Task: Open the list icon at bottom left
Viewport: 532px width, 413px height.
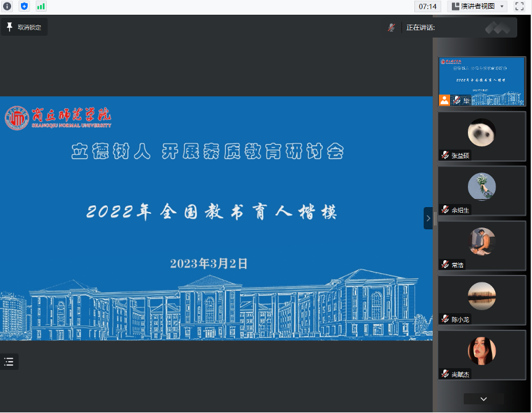Action: [9, 362]
